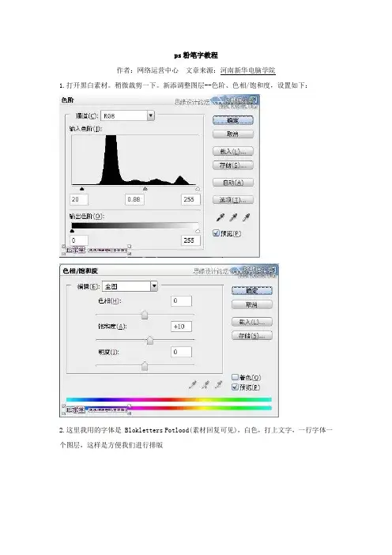Click Cancel (取消) in Hue/Saturation dialog
The width and height of the screenshot is (392, 555).
click(252, 304)
